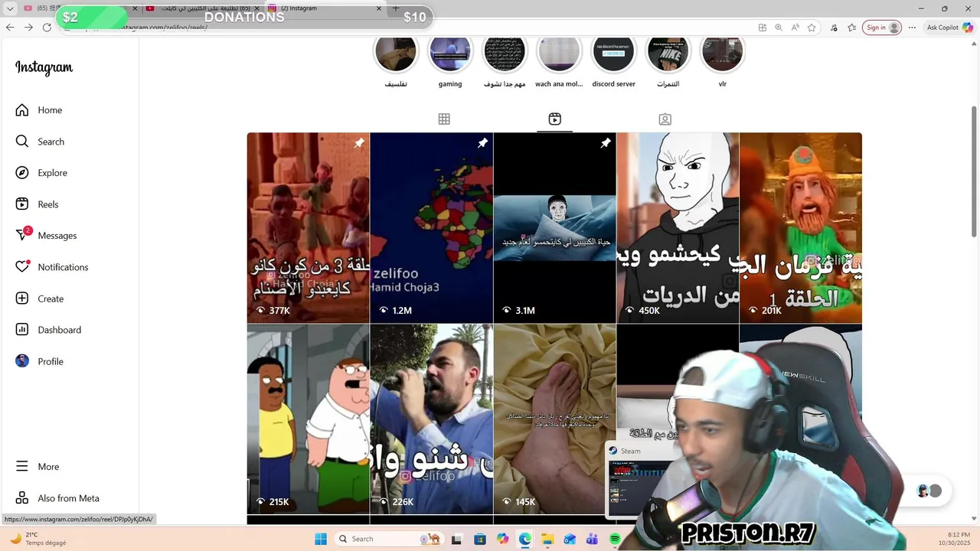Click the Instagram logo
980x551 pixels.
coord(44,67)
